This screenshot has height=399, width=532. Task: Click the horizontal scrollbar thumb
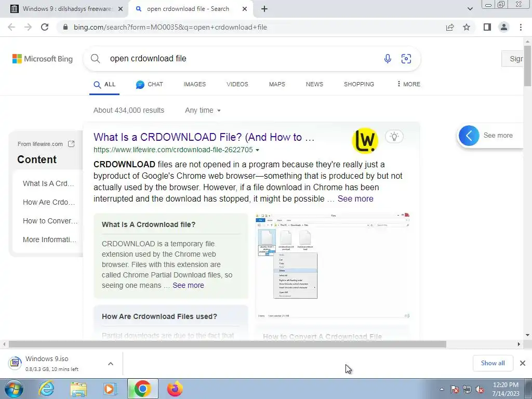(x=227, y=344)
